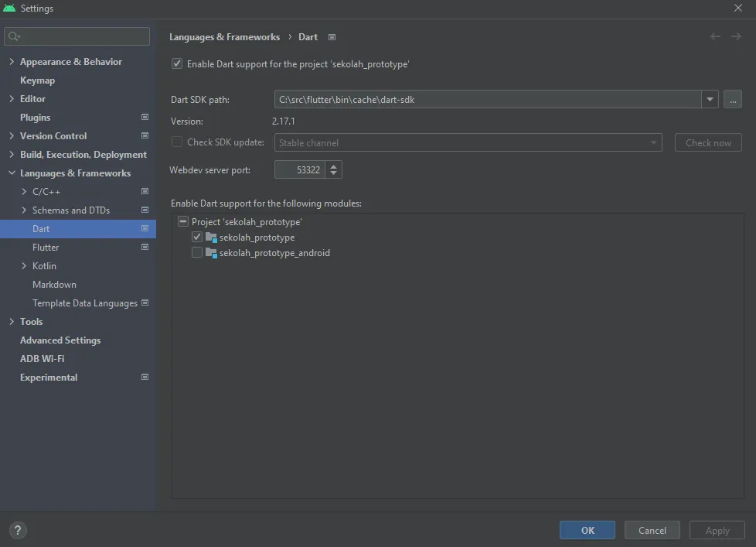
Task: Click the Apply button
Action: 717,530
